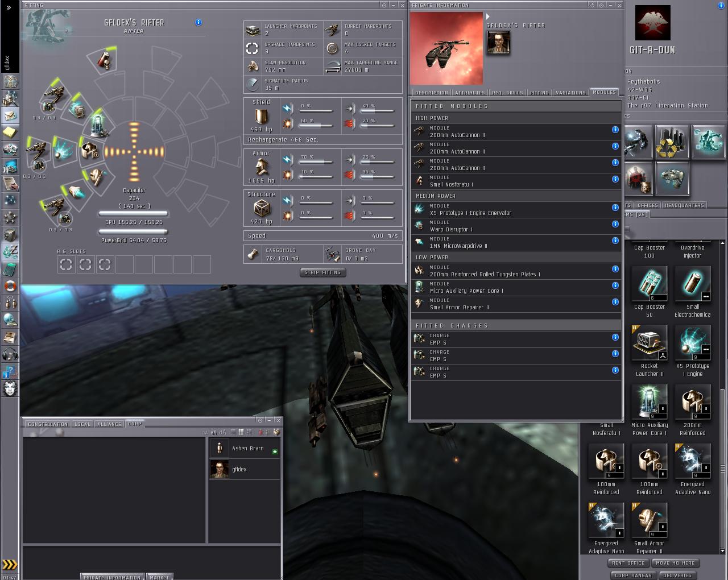
Task: Select Rocket Launcher II item in hangar
Action: pos(650,351)
